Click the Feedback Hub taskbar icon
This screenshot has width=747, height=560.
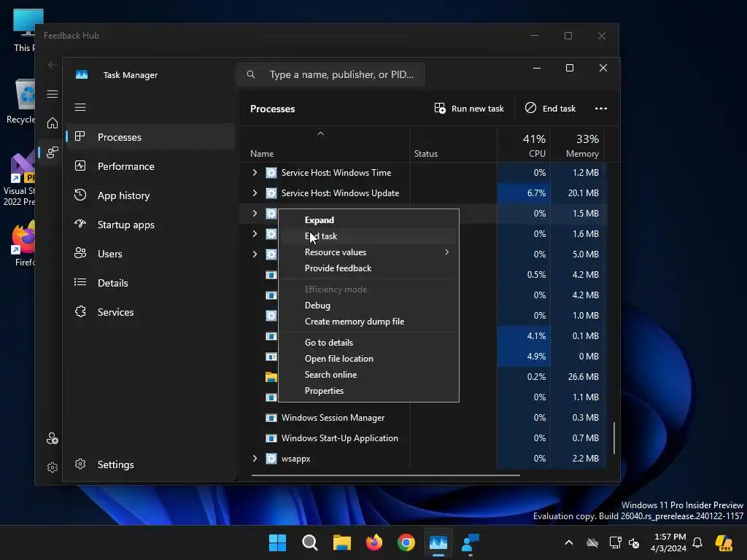(x=471, y=542)
